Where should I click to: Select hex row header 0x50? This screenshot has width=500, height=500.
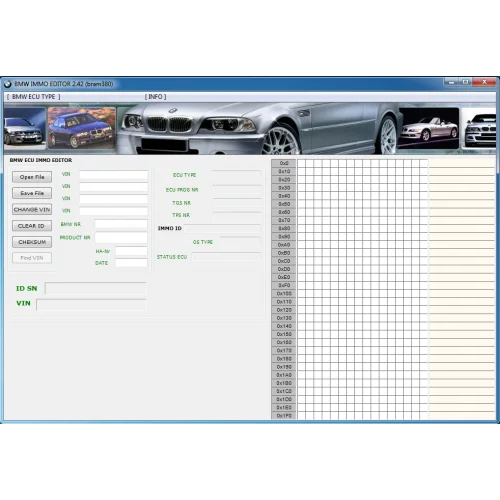(x=284, y=204)
